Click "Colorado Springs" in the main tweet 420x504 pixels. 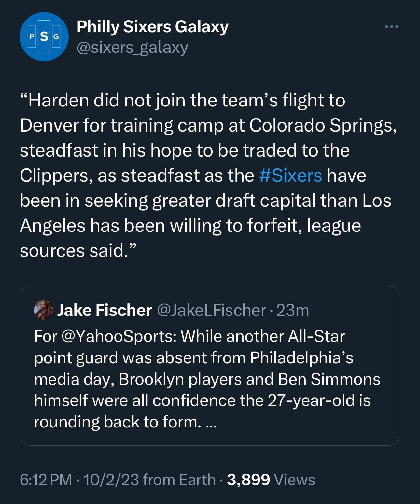coord(322,125)
